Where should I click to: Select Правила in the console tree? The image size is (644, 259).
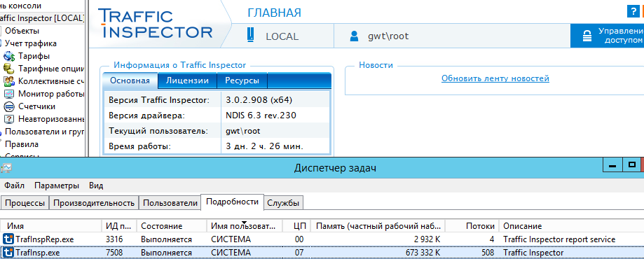click(22, 144)
